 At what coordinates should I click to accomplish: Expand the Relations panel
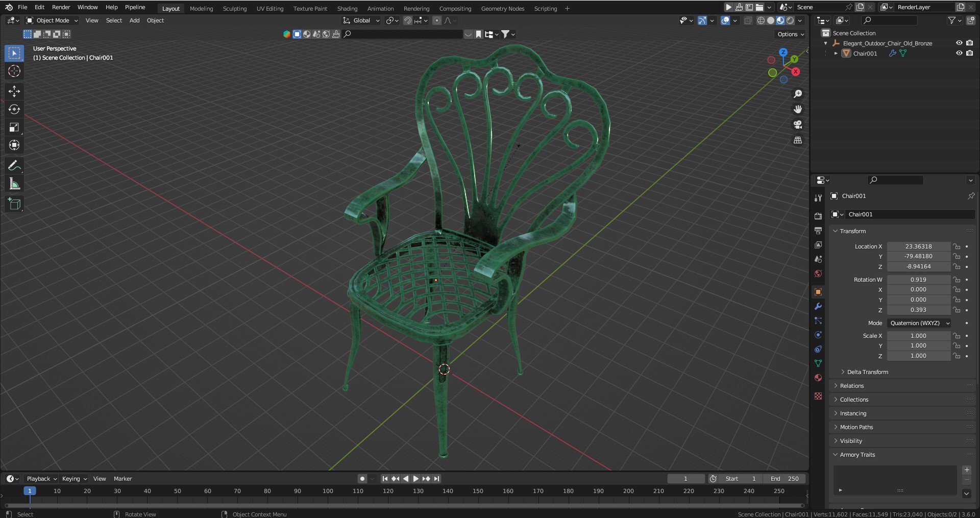[852, 386]
